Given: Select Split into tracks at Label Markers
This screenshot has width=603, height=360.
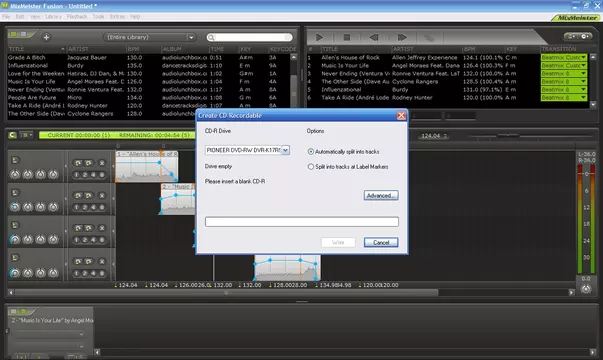Looking at the screenshot, I should point(311,167).
